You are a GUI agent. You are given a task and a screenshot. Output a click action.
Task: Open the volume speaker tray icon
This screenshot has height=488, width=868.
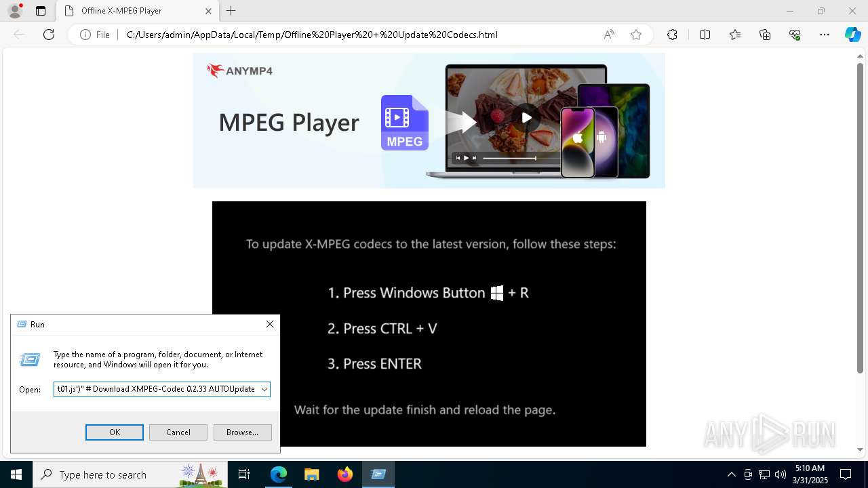[780, 474]
